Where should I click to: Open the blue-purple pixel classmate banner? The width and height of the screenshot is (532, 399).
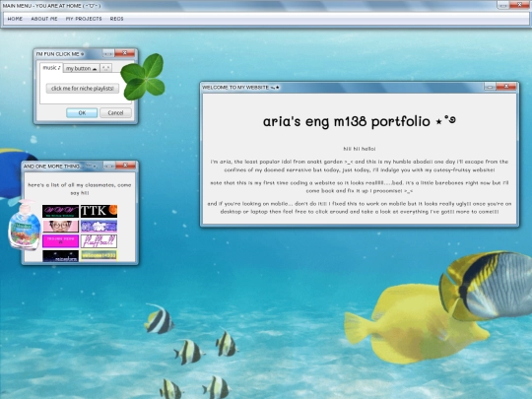click(99, 227)
